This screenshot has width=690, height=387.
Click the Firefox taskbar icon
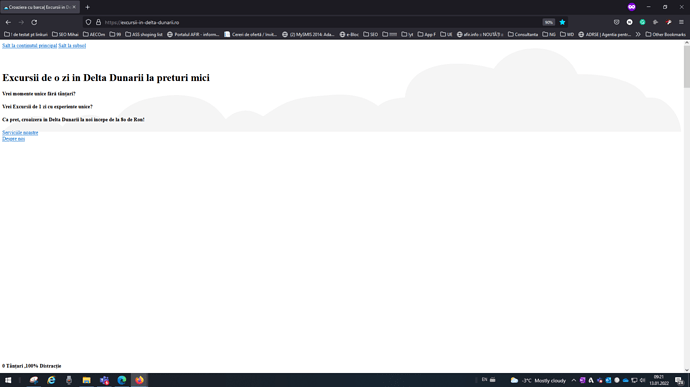pos(139,380)
